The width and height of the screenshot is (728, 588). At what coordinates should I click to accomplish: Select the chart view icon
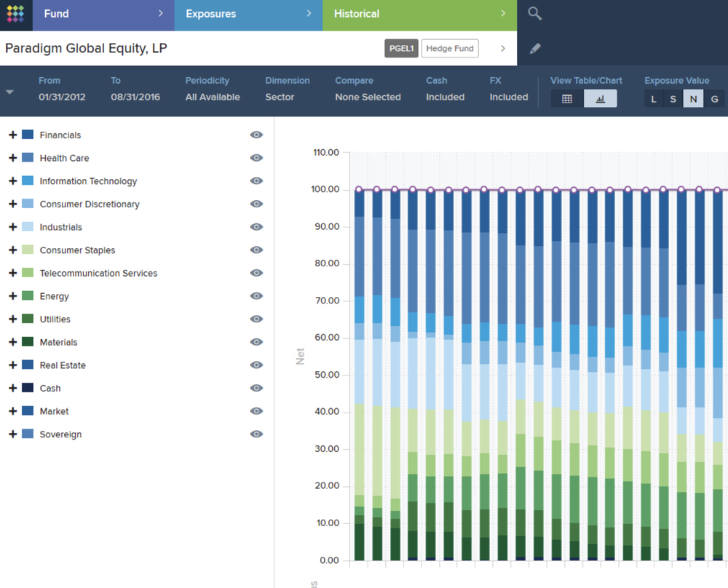click(600, 98)
